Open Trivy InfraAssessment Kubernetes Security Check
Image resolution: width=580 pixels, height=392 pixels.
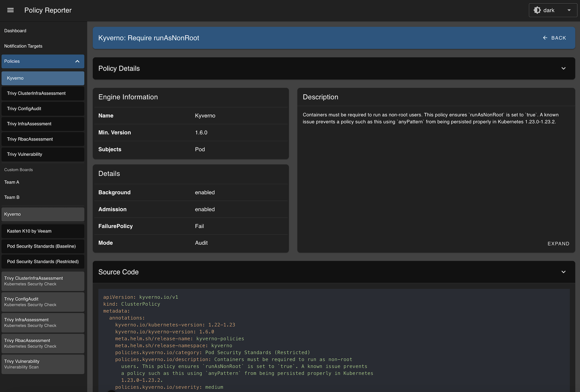[x=43, y=323]
